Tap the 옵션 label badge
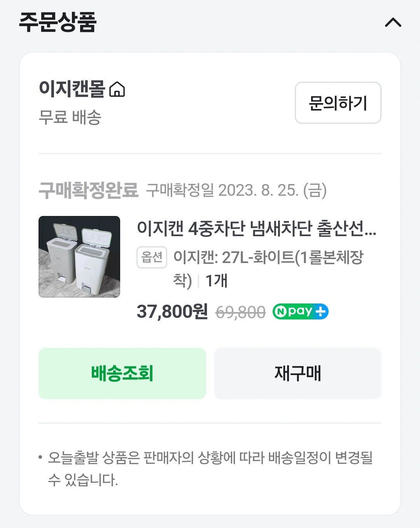This screenshot has height=528, width=420. pyautogui.click(x=152, y=257)
